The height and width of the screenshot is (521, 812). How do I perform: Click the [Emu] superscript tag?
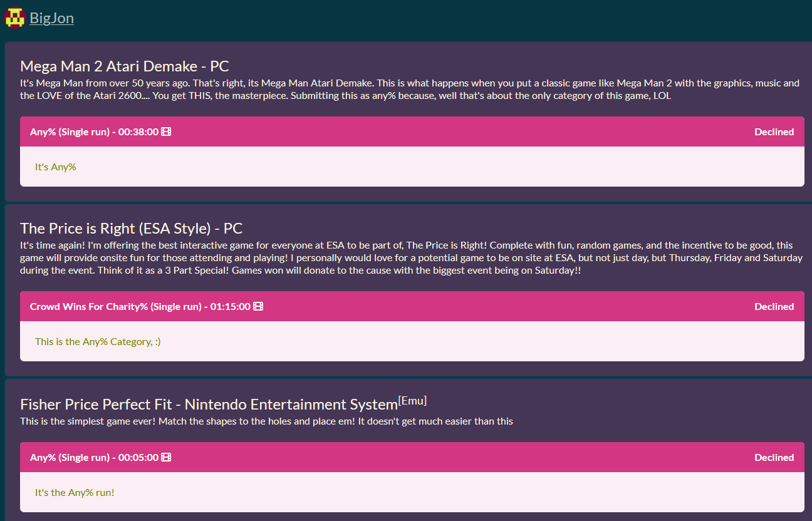point(412,401)
